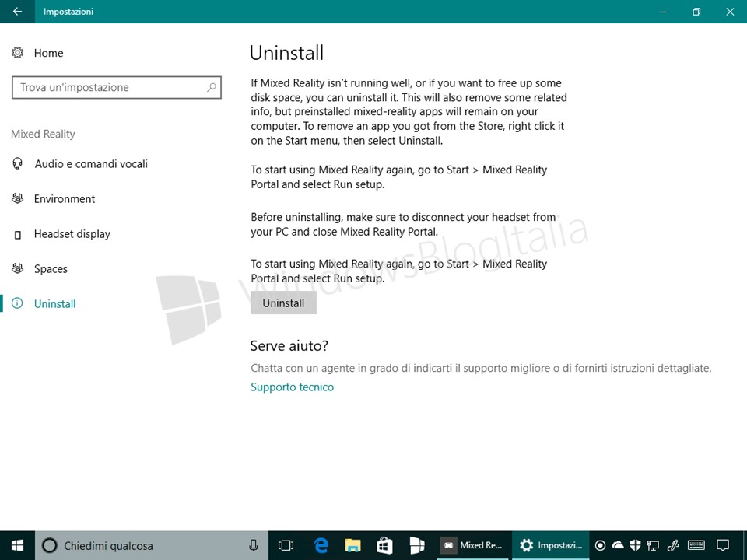Click the Headset display sidebar icon
747x560 pixels.
18,234
